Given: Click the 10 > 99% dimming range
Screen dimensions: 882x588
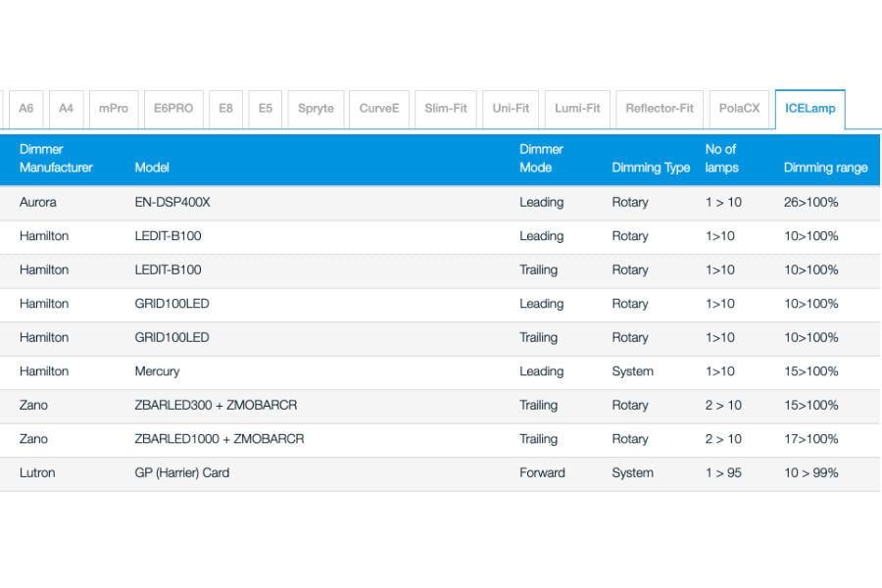Looking at the screenshot, I should [x=810, y=472].
